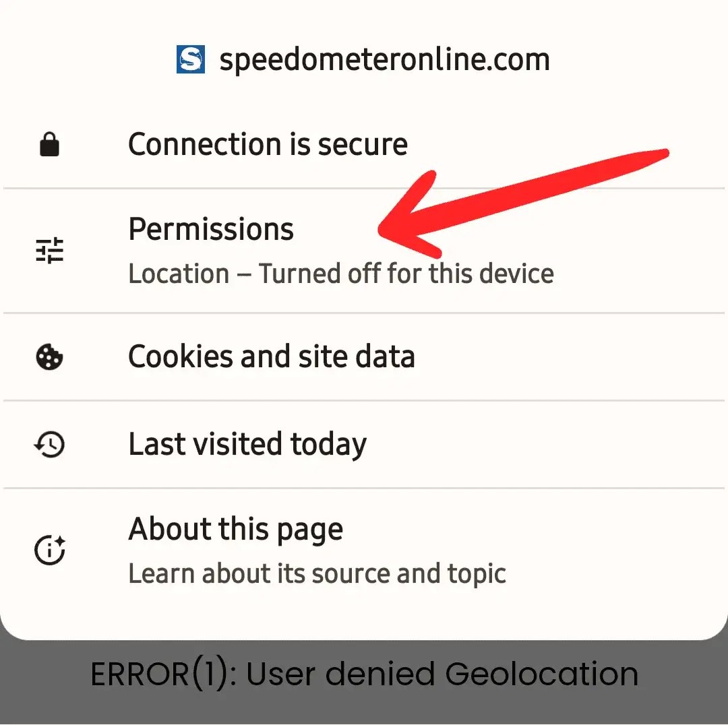Tap the cookie icon
Screen dimensions: 728x725
[49, 356]
